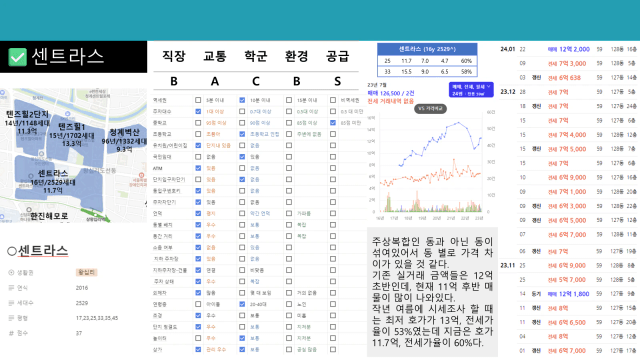Click the 평형 property icon
This screenshot has width=640, height=360.
[11, 318]
